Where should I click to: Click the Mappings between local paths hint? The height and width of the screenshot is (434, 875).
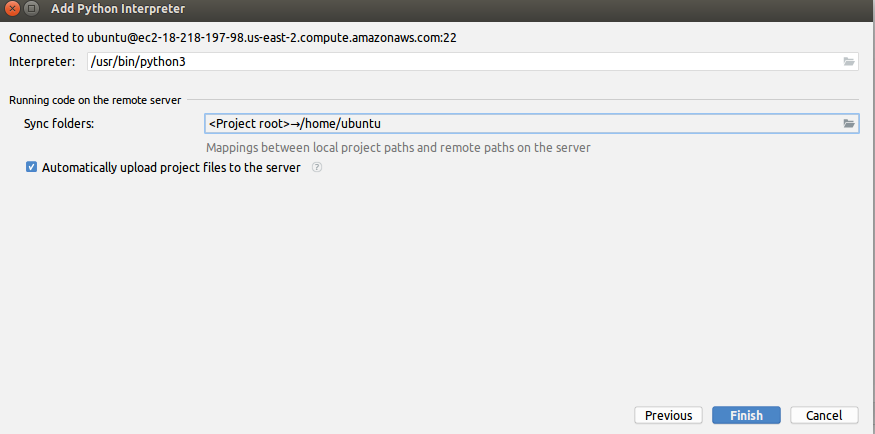coord(398,147)
